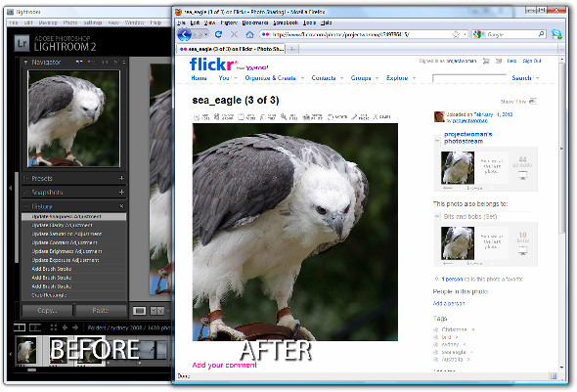Open the Develop menu in Lightroom
The width and height of the screenshot is (577, 392).
coord(48,22)
